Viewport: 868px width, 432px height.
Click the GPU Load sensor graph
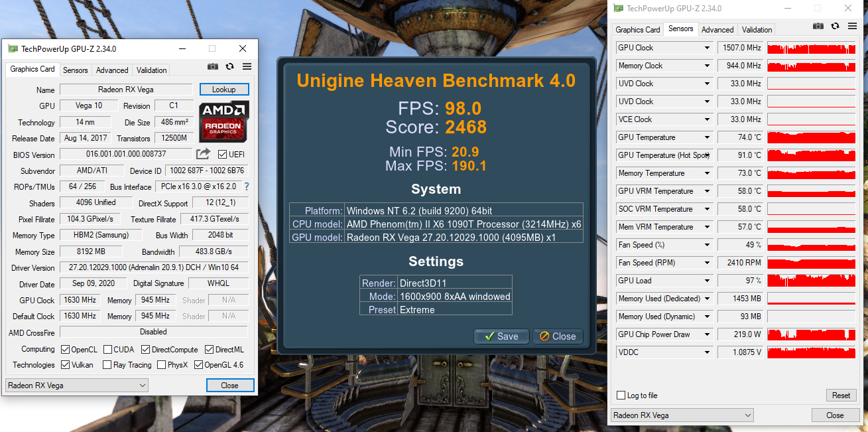[812, 281]
